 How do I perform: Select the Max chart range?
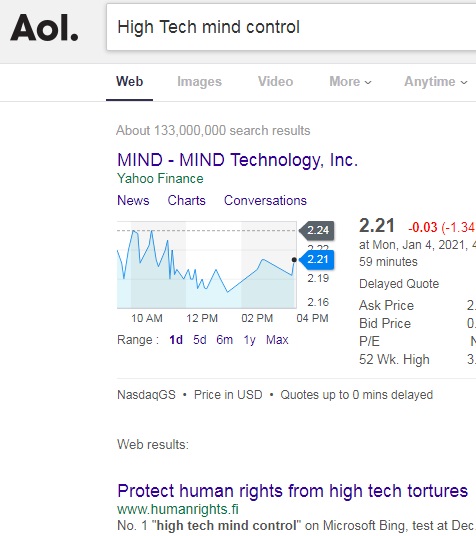point(277,340)
